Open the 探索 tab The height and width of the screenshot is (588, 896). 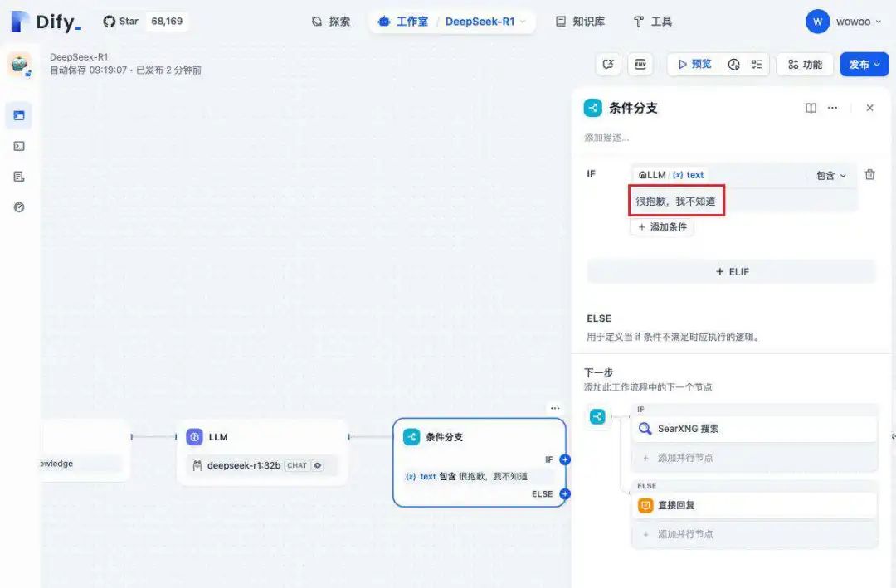tap(331, 22)
